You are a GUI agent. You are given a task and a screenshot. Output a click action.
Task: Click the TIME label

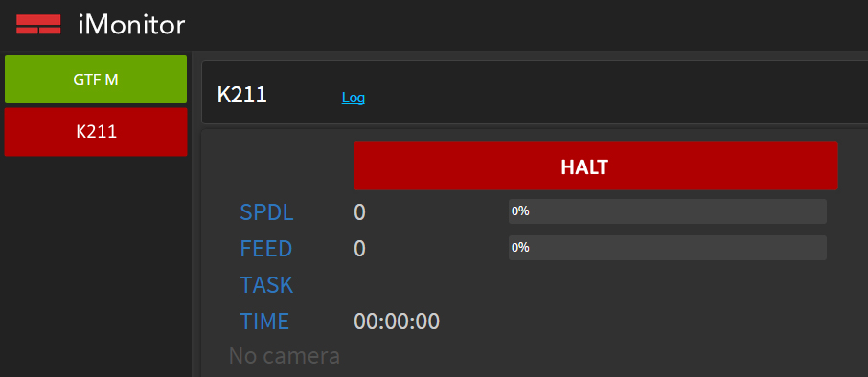point(264,322)
